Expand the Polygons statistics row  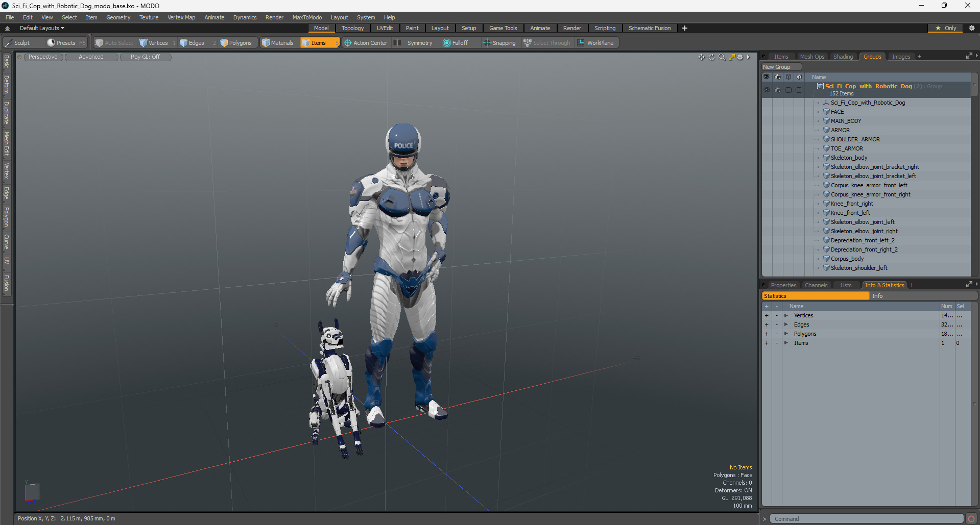tap(786, 334)
